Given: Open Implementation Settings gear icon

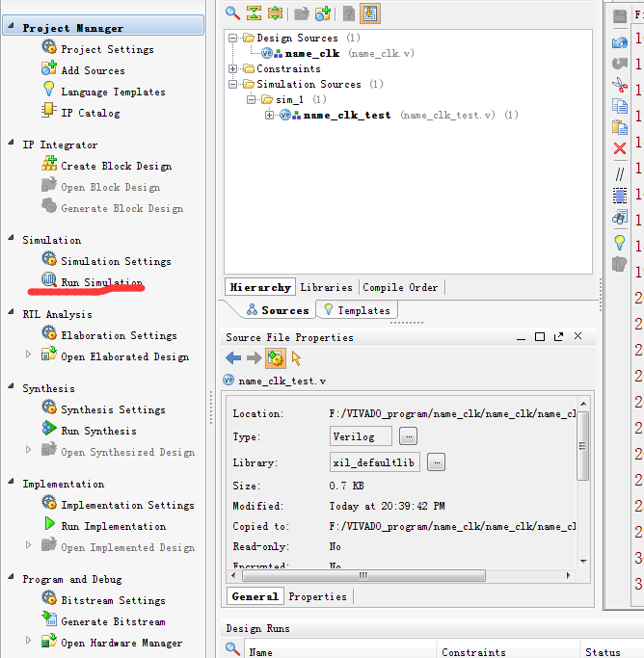Looking at the screenshot, I should (x=49, y=502).
